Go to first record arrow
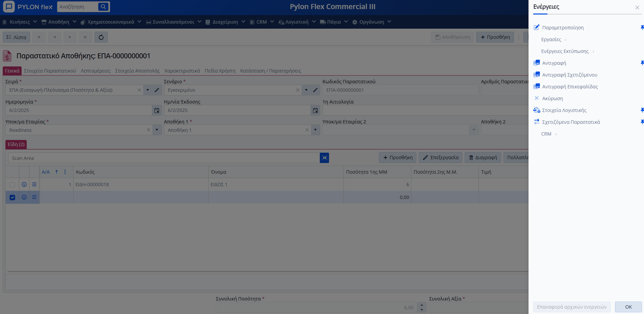The height and width of the screenshot is (314, 644). [x=39, y=37]
